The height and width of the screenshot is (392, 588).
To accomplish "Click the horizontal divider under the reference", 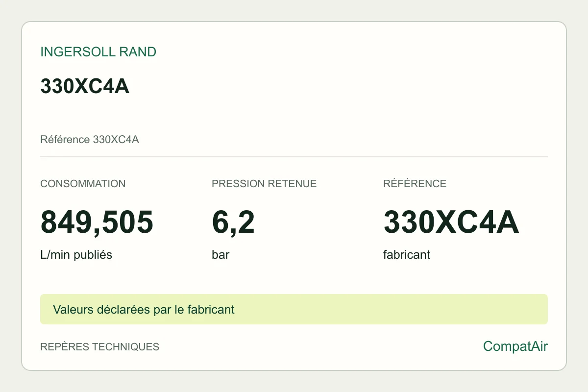I will click(294, 157).
